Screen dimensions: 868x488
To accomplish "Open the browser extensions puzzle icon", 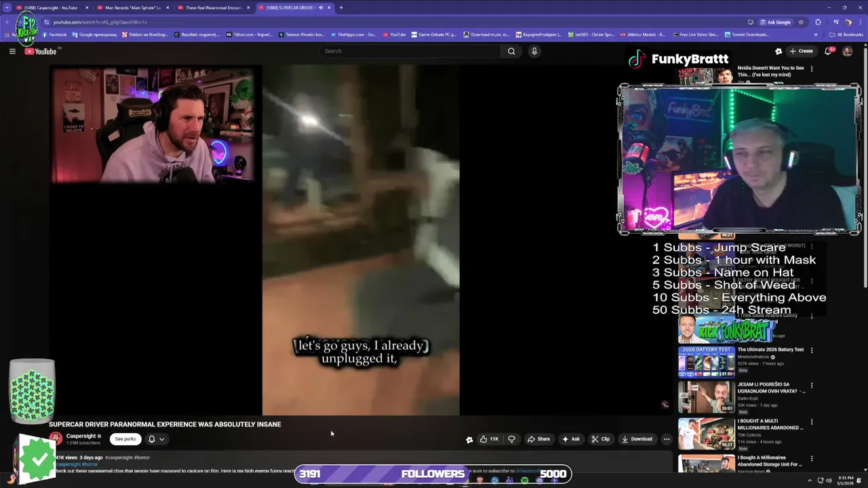I will pos(818,22).
